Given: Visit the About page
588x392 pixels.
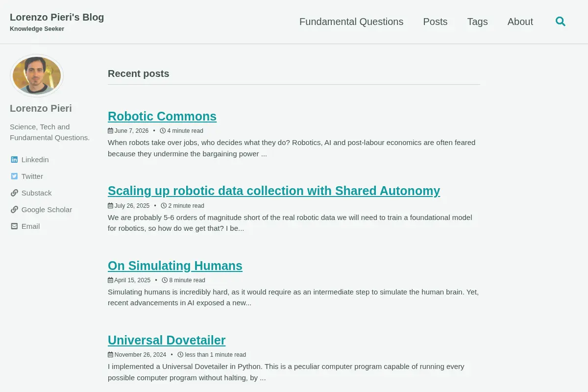Looking at the screenshot, I should [520, 22].
